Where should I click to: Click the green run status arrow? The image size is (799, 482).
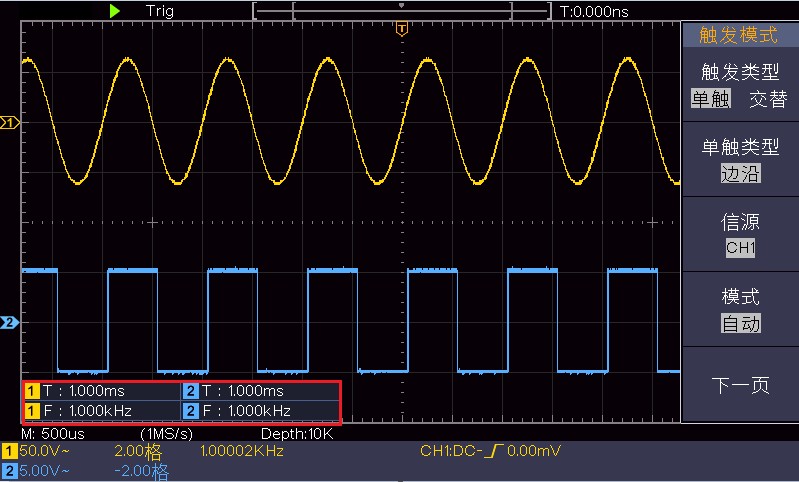[115, 11]
